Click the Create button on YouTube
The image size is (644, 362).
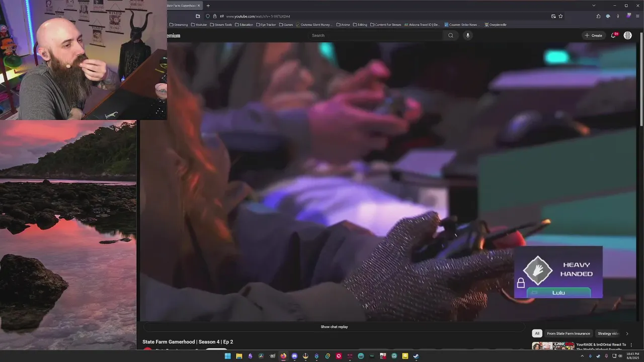(593, 35)
